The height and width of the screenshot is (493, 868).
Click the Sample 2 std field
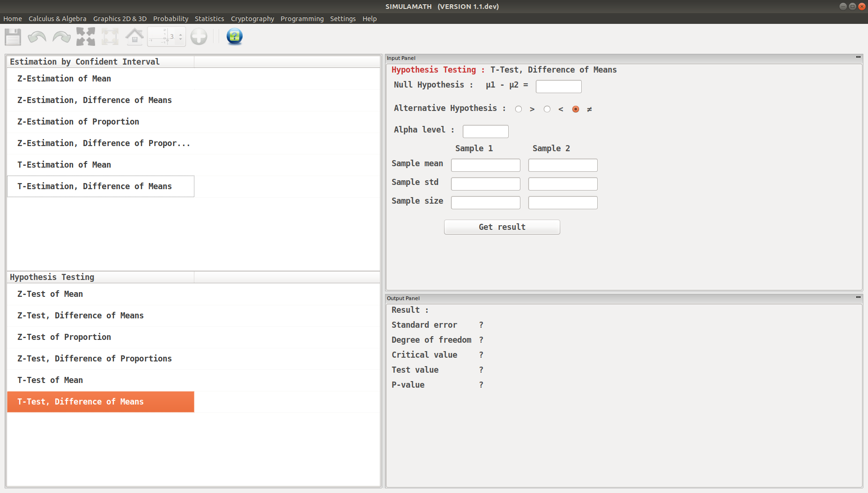(x=563, y=184)
